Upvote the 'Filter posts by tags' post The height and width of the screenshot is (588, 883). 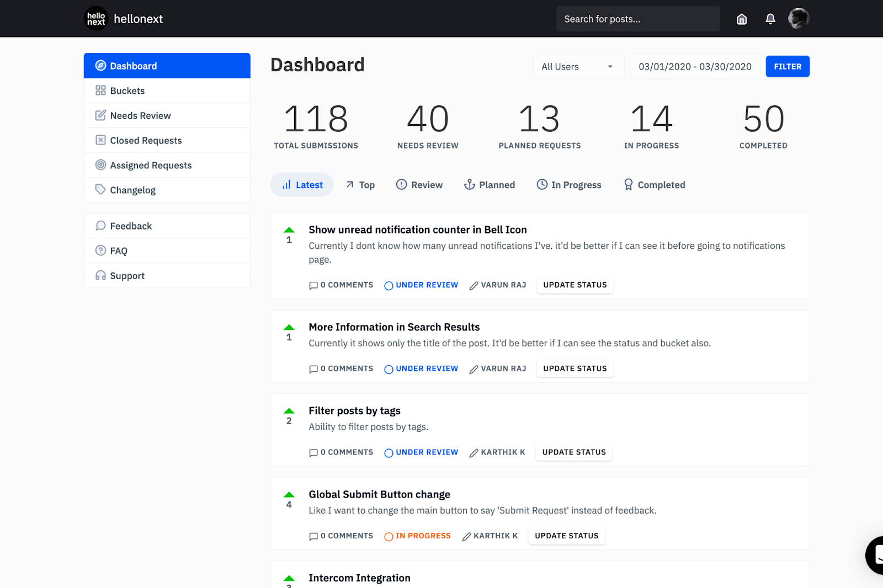pos(289,411)
